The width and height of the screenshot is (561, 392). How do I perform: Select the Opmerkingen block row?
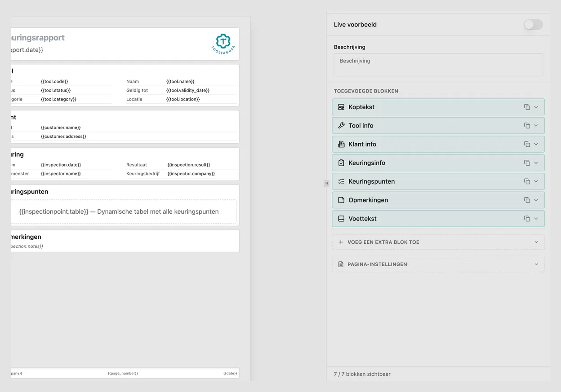(x=438, y=200)
